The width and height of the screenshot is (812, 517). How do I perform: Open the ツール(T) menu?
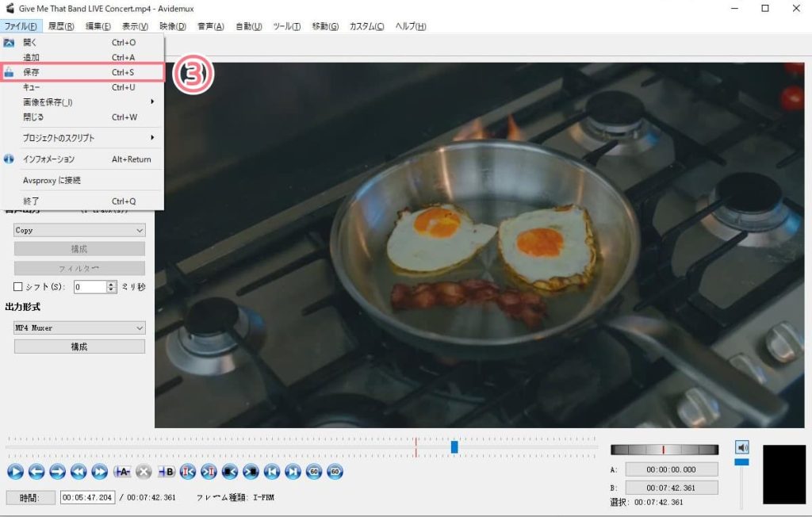tap(287, 25)
